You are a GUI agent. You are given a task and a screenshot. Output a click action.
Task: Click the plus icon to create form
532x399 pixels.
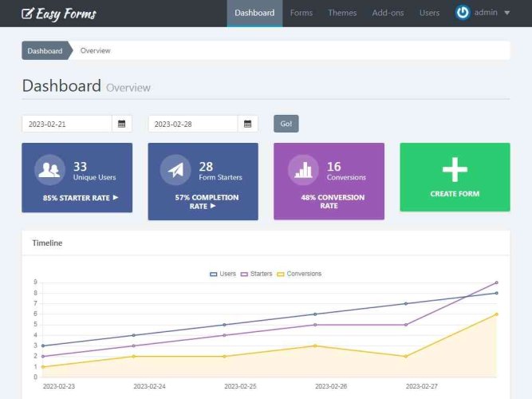point(455,169)
